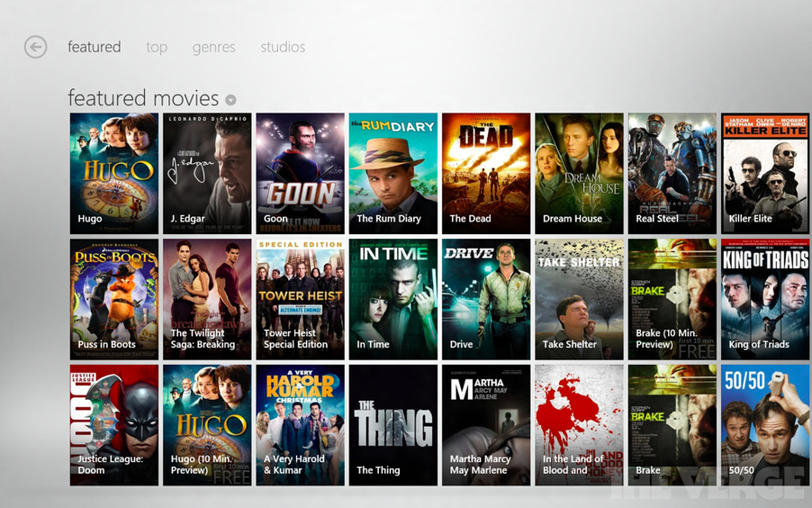Pick the Killer Elite poster
The height and width of the screenshot is (508, 812).
click(x=765, y=174)
